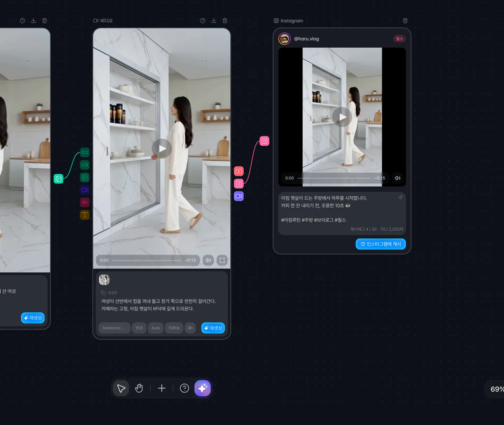
Task: Toggle audio generation in video settings
Action: pos(190,328)
